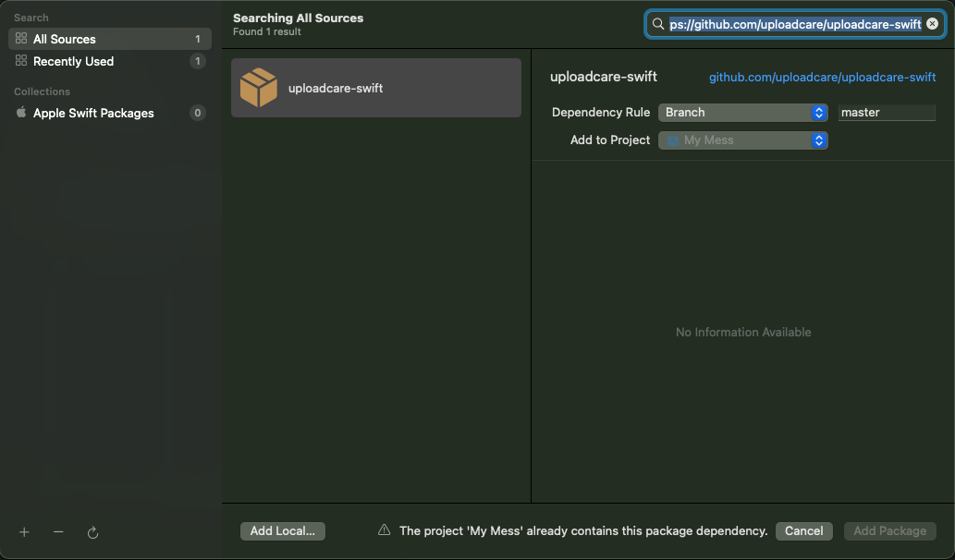Click the magnifying glass in the search field

point(657,23)
